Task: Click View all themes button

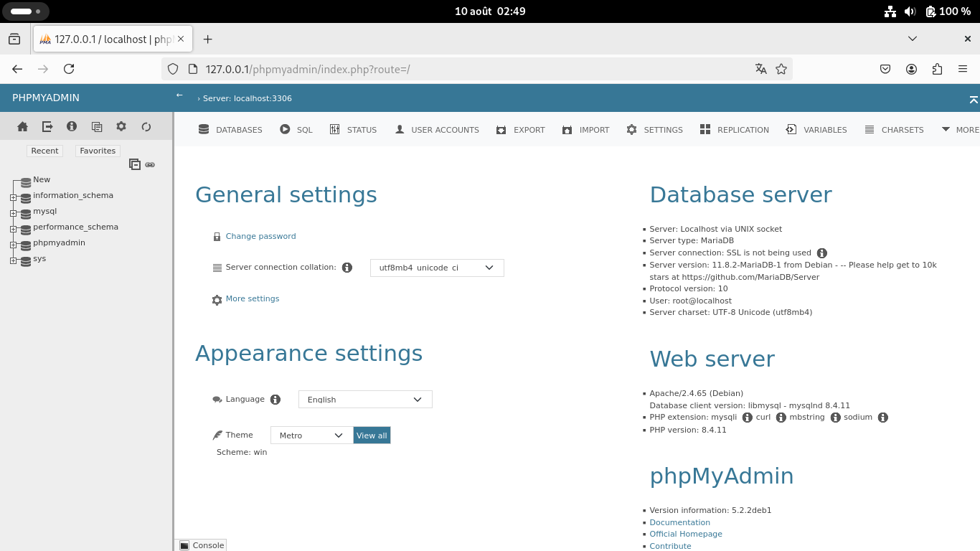Action: coord(372,435)
